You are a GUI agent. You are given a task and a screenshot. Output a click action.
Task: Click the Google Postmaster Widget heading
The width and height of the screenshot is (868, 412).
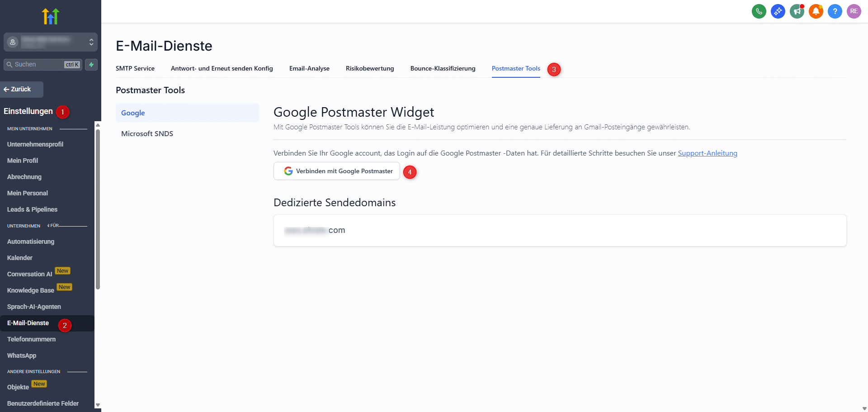pyautogui.click(x=354, y=112)
